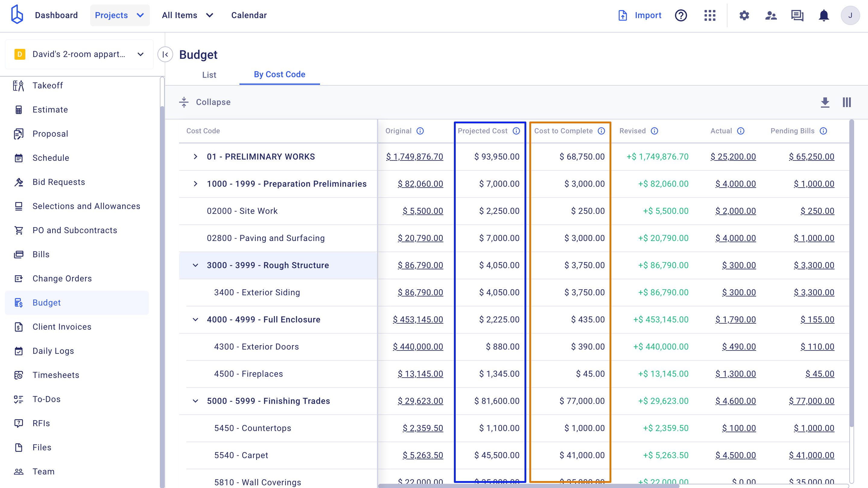Open the Help question mark icon

(x=681, y=15)
